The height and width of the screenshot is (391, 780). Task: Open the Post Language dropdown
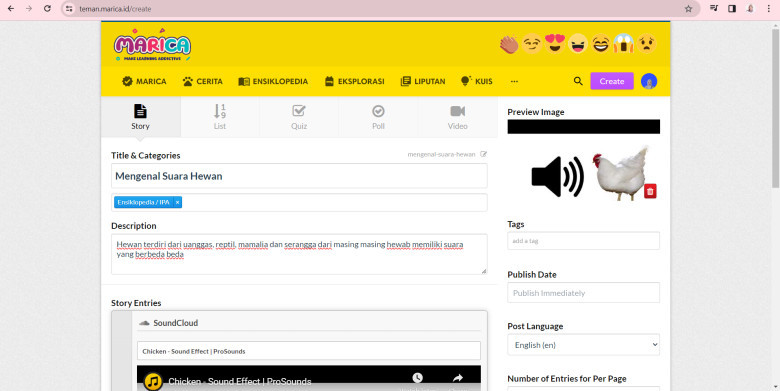pos(584,345)
